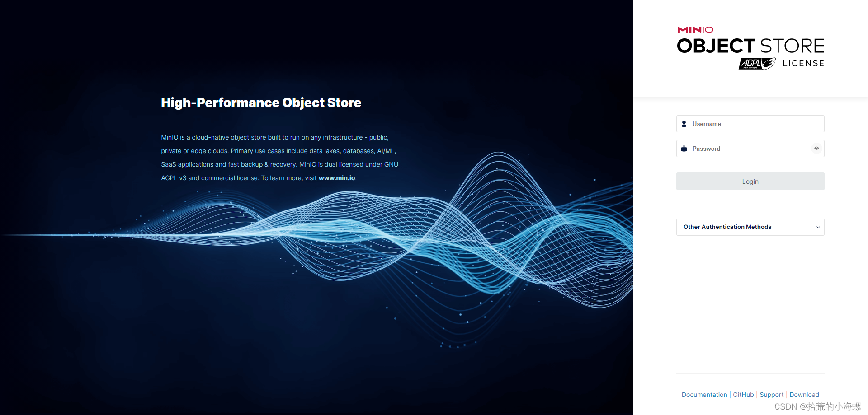868x415 pixels.
Task: Click the AGPLv3 license badge
Action: [x=757, y=64]
